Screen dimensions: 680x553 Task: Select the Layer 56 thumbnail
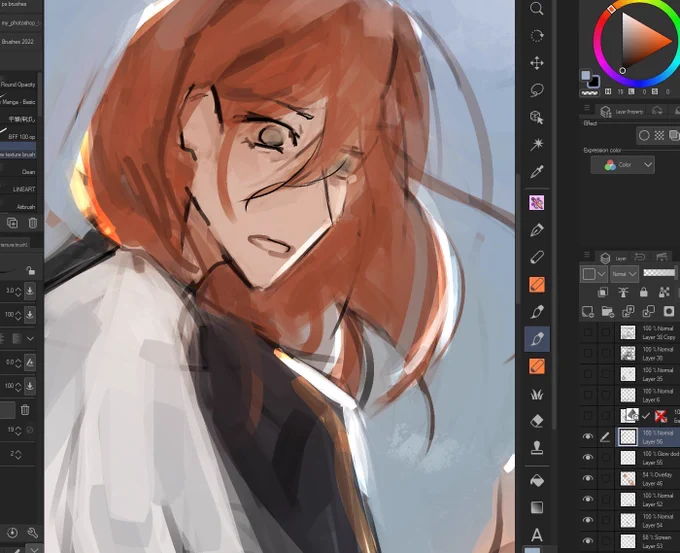tap(628, 436)
